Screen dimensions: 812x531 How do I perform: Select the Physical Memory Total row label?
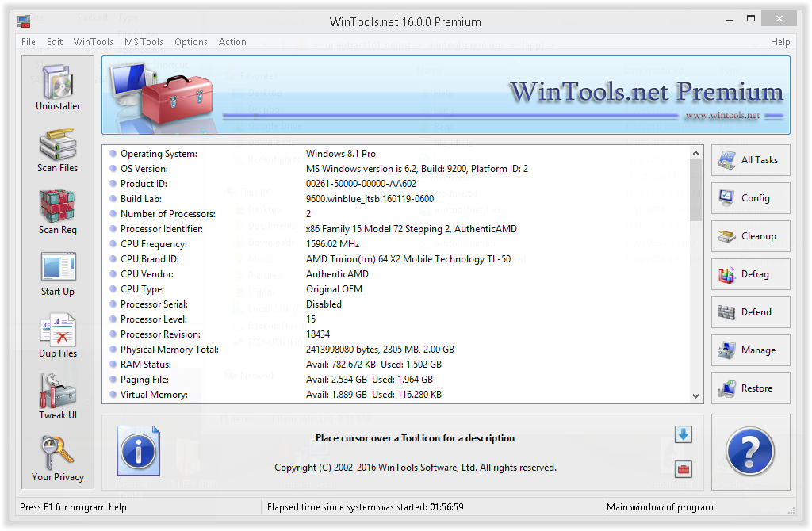(x=170, y=350)
